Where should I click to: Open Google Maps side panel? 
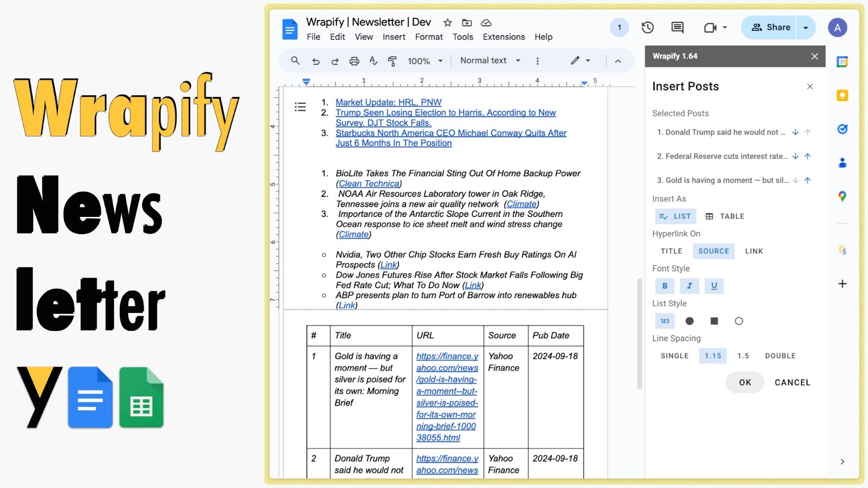(x=843, y=196)
